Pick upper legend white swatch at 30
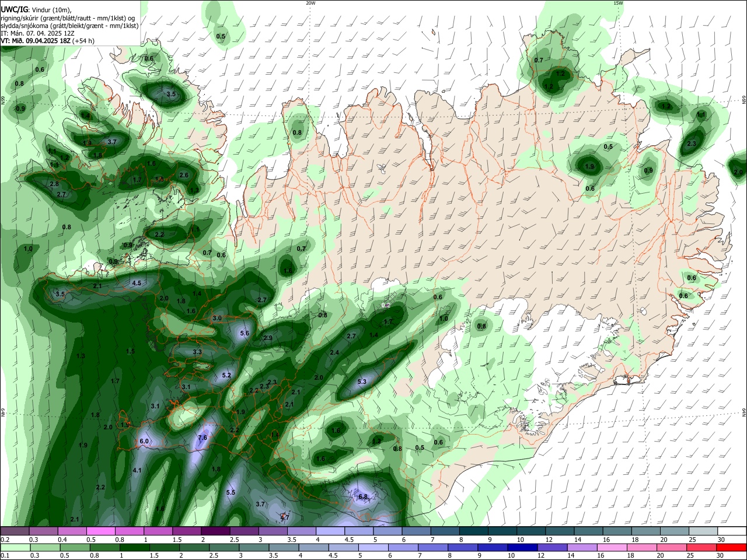 click(x=732, y=531)
